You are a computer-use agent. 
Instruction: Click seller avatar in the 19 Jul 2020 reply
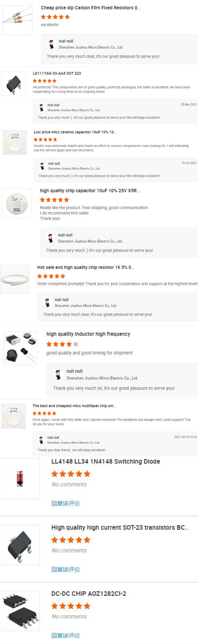click(x=42, y=166)
